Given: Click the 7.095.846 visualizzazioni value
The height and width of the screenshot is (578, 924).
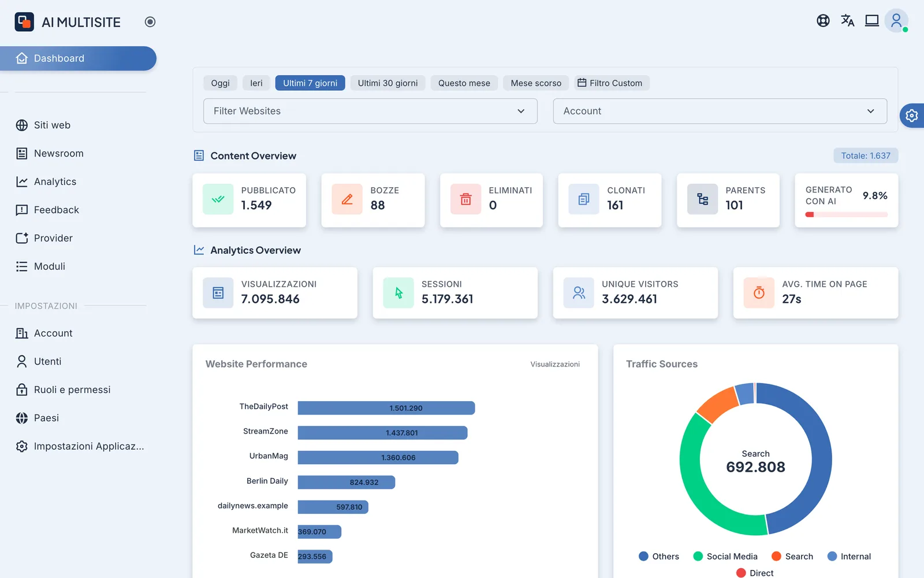Looking at the screenshot, I should (x=270, y=299).
